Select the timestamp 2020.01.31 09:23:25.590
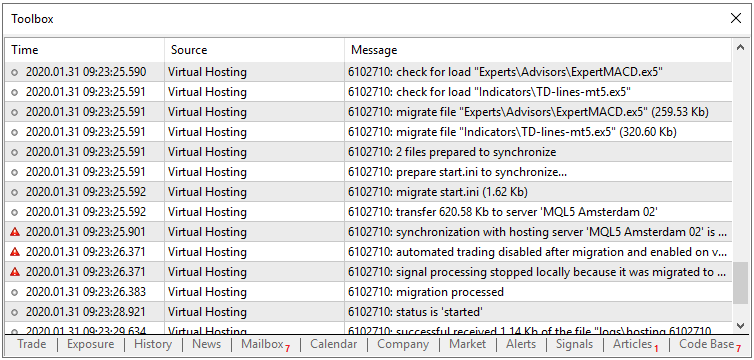This screenshot has width=754, height=360. pos(86,72)
